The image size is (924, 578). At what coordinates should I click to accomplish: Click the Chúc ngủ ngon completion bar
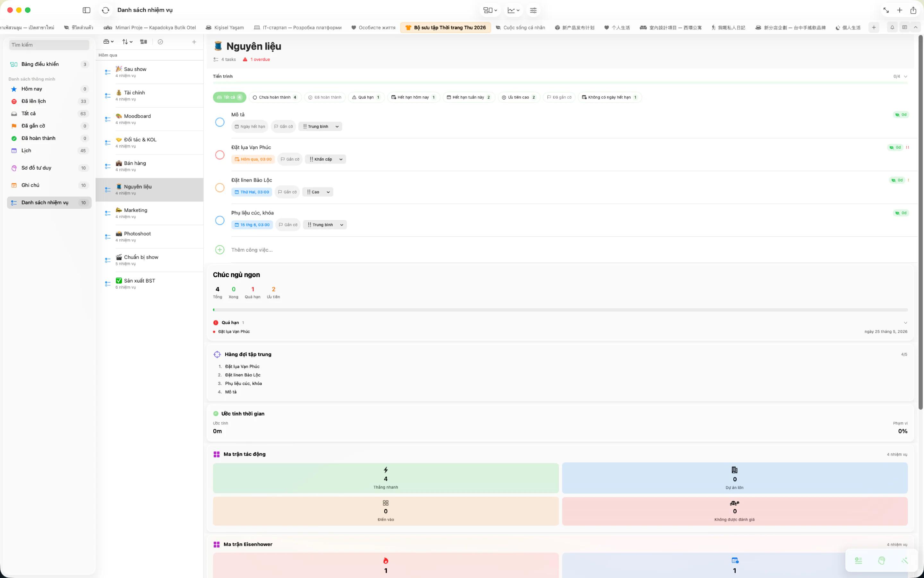click(x=560, y=310)
